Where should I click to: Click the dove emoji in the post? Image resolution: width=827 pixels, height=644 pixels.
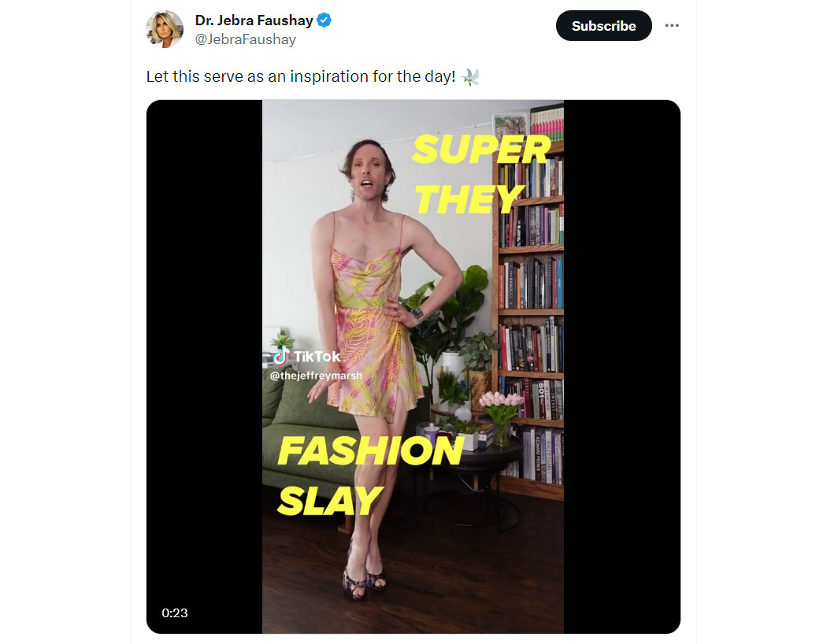tap(470, 77)
